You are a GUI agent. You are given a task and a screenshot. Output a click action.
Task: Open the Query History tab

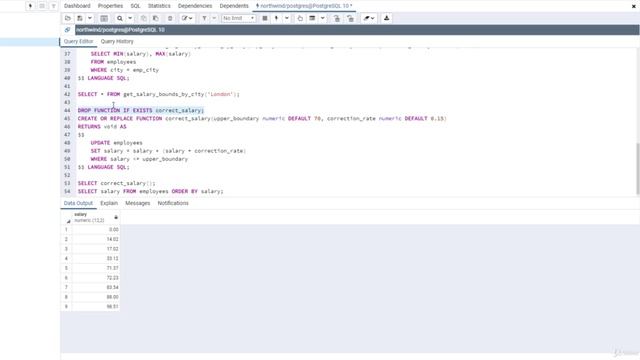[117, 42]
